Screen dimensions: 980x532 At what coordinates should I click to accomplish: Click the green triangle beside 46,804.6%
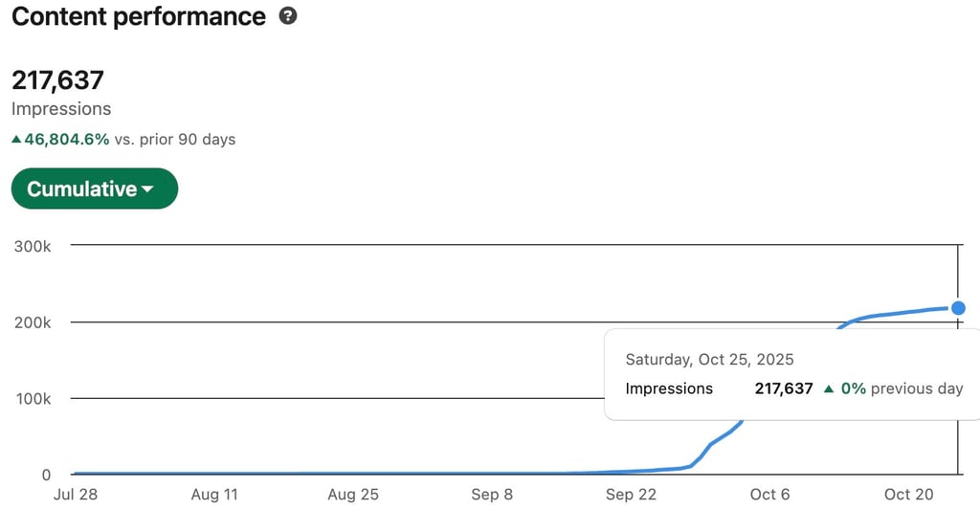click(16, 140)
